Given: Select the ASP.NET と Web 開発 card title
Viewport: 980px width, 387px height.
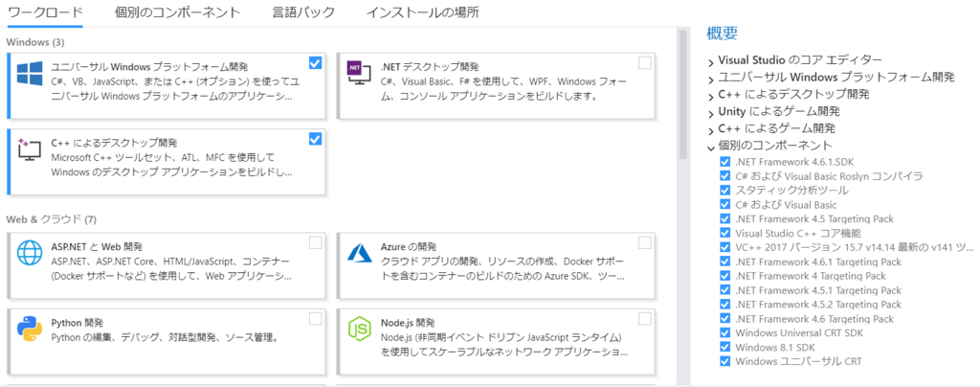Looking at the screenshot, I should [x=97, y=246].
